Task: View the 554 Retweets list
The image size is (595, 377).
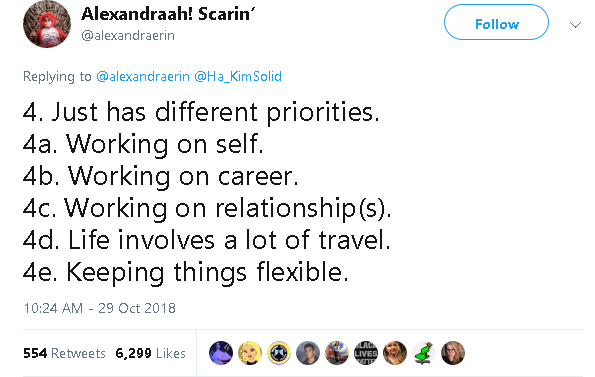Action: (64, 353)
